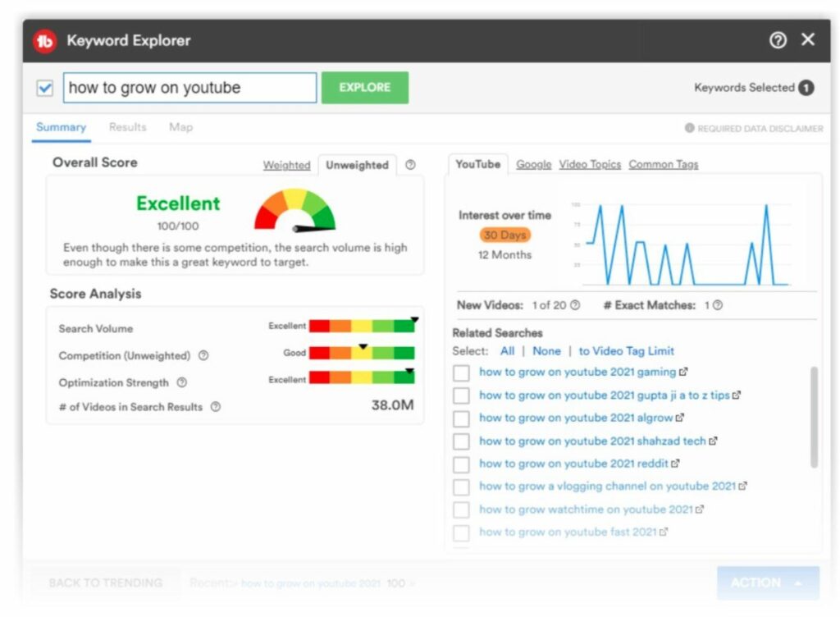Click the TubeBuddy logo icon

pos(45,41)
